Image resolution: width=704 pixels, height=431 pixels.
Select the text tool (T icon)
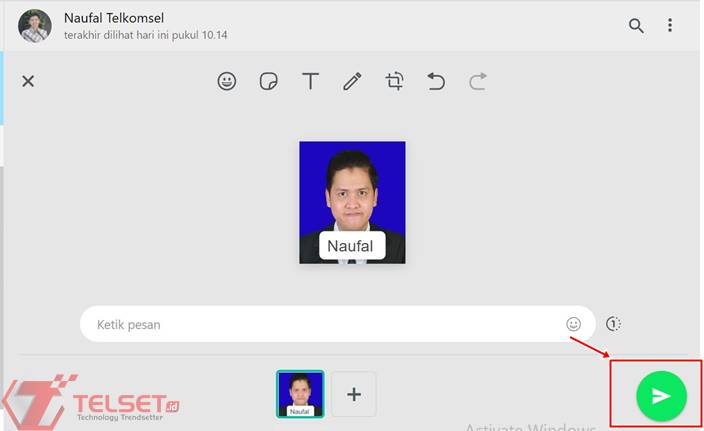click(310, 82)
